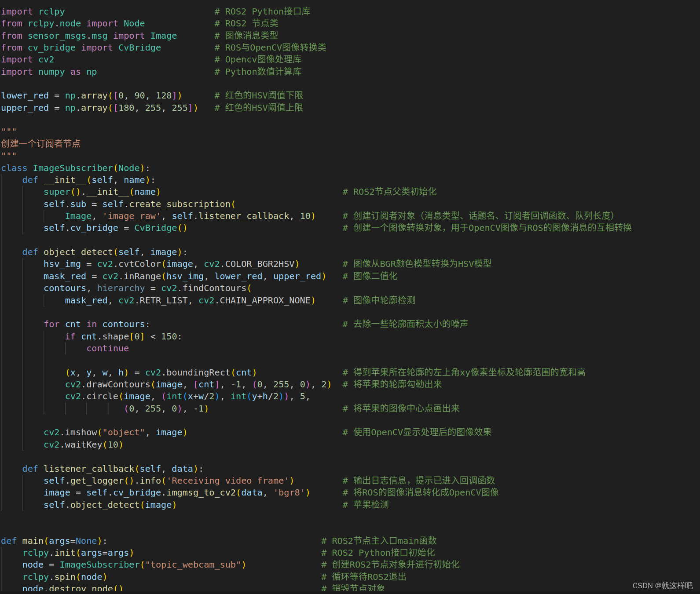Click comment '# ROS与OpenCV图像转换类'
This screenshot has height=594, width=700.
click(271, 47)
